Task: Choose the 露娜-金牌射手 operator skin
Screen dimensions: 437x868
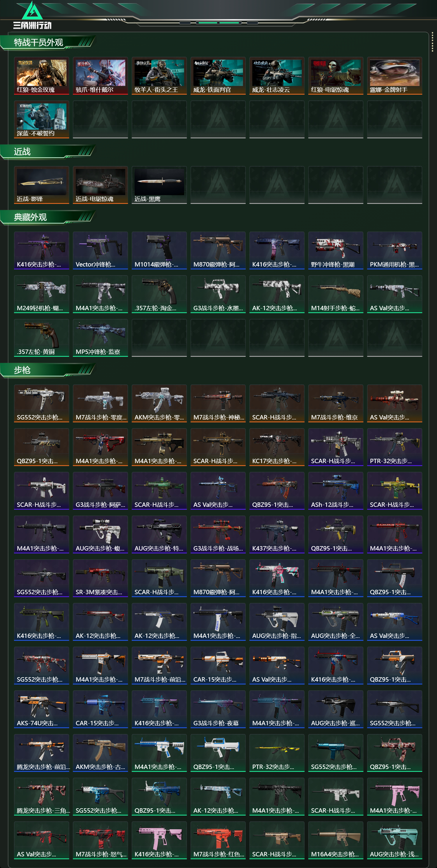Action: point(394,76)
